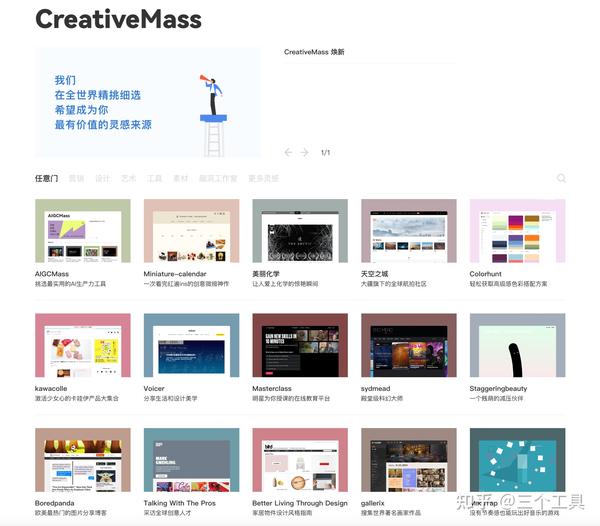Switch to the 设计 tab
The width and height of the screenshot is (600, 526).
[x=102, y=178]
